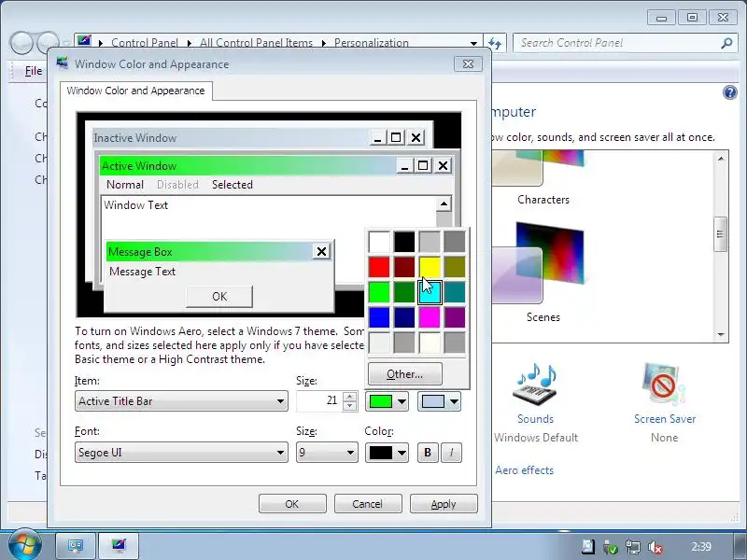Screen dimensions: 747x560
Task: Click the clock showing 2:39
Action: [701, 547]
